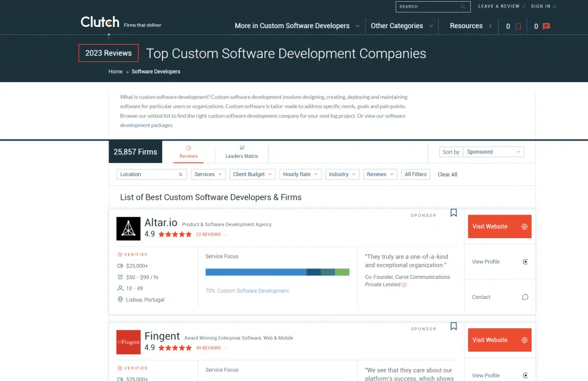This screenshot has width=588, height=381.
Task: Click Software Developers breadcrumb
Action: [156, 72]
